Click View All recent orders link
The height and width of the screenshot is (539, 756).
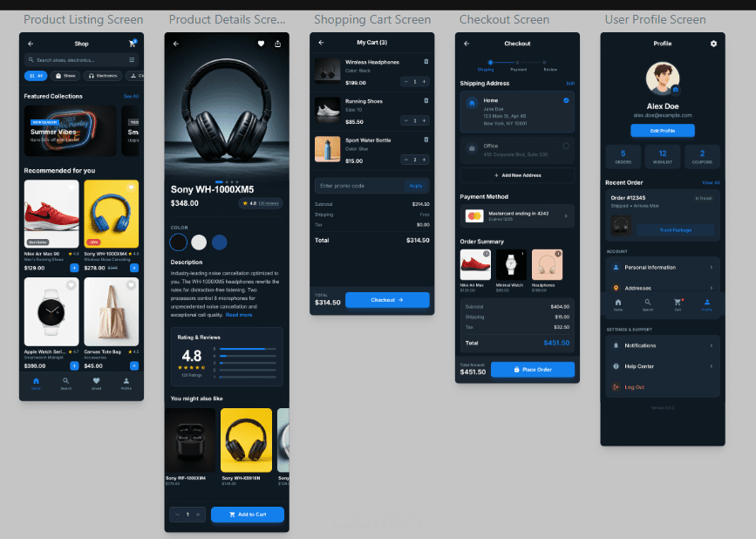(x=711, y=183)
